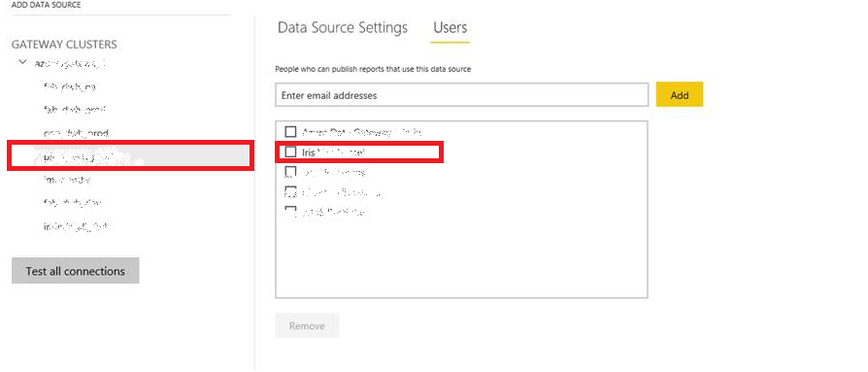Select the user name starting with Iris

(334, 152)
